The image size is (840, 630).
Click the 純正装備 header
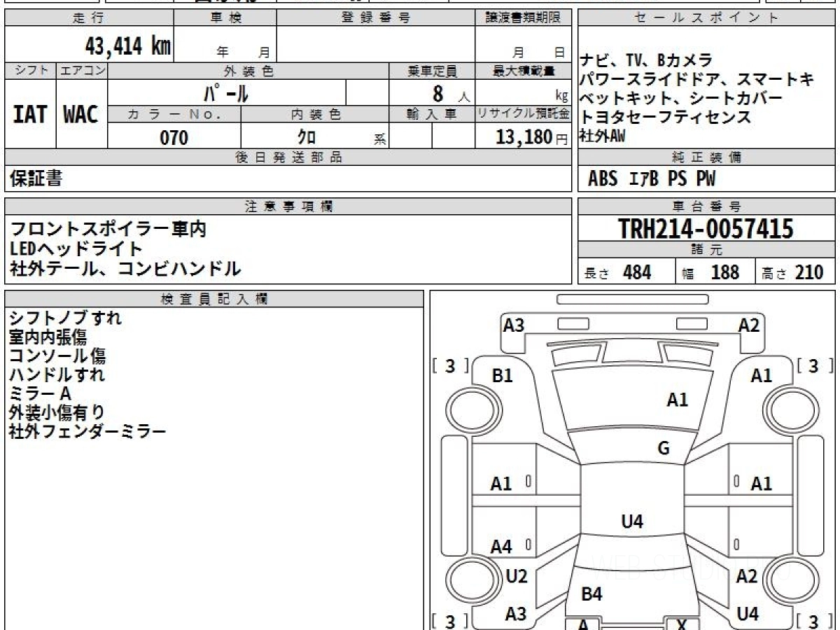(x=707, y=157)
